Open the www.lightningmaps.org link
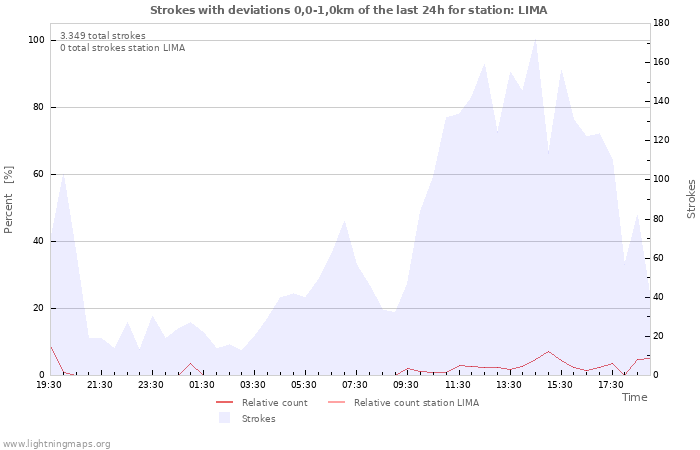The height and width of the screenshot is (450, 700). coord(55,444)
